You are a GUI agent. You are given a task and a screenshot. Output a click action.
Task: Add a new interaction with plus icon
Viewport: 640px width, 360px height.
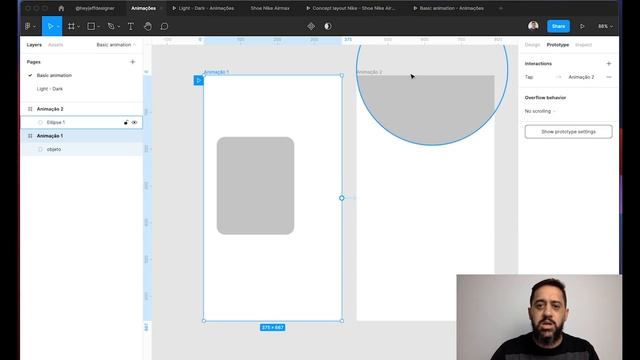point(609,64)
